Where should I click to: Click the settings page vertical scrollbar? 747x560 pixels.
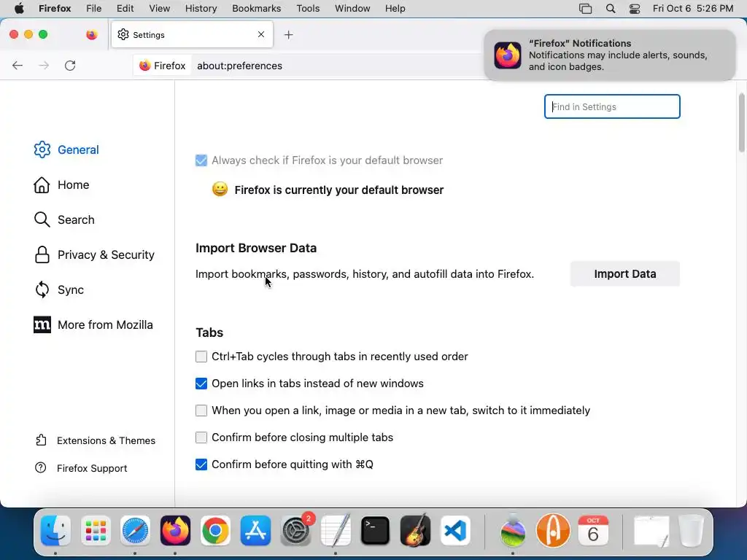pos(741,122)
